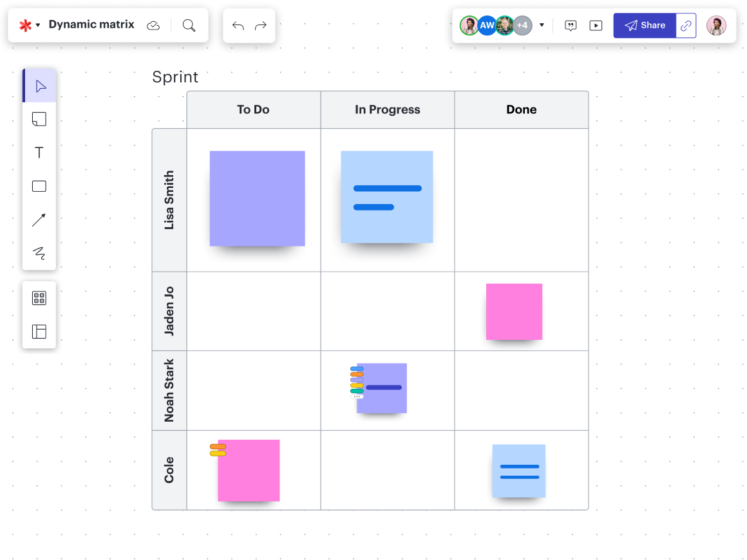Open the comments panel icon
Image resolution: width=747 pixels, height=560 pixels.
[x=571, y=26]
